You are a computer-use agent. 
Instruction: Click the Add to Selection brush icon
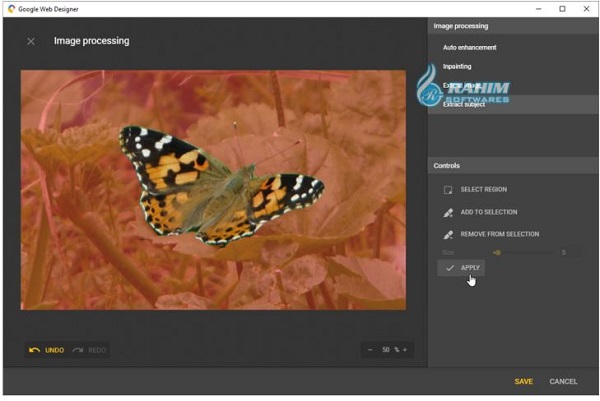click(x=448, y=212)
